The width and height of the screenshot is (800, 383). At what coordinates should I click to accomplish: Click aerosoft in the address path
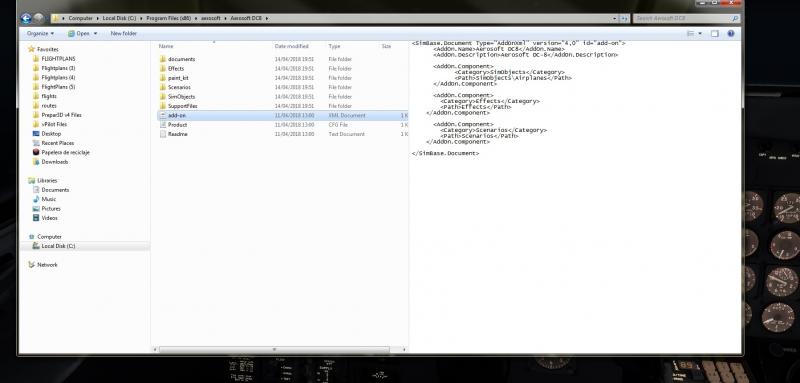(x=211, y=18)
